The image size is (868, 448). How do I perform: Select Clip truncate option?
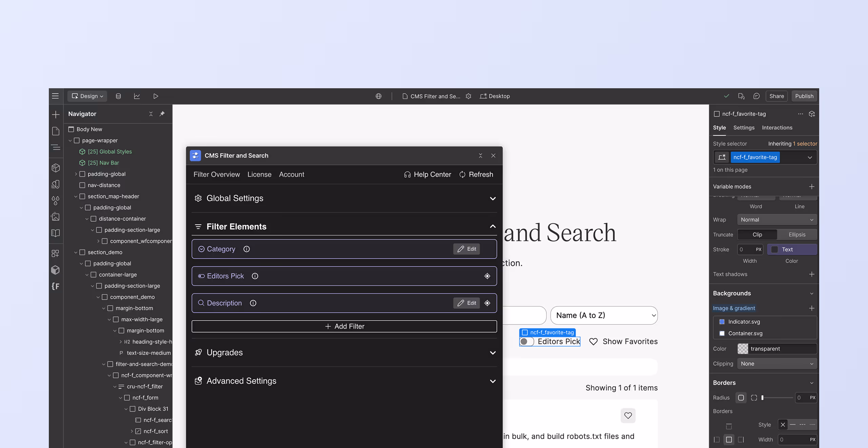[x=757, y=235]
